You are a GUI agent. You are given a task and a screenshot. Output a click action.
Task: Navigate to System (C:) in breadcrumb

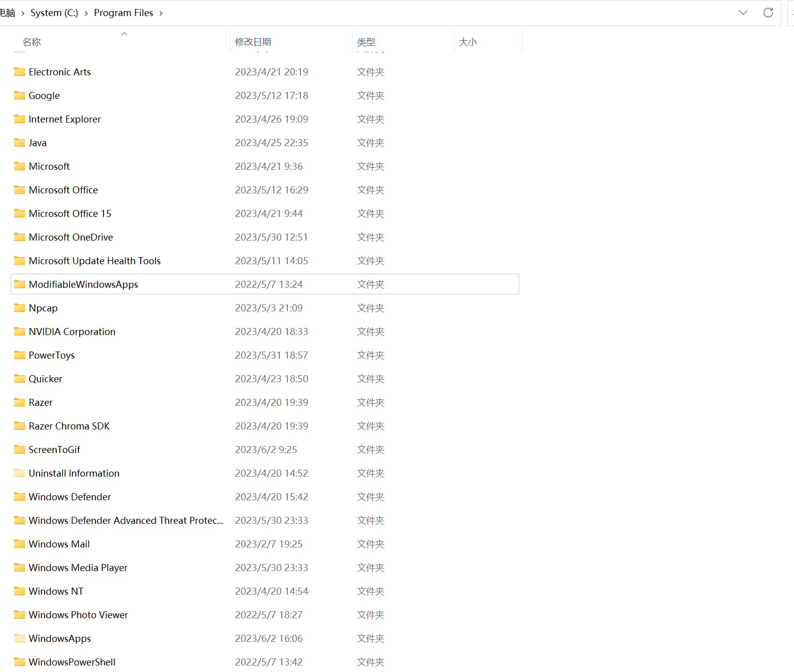54,13
